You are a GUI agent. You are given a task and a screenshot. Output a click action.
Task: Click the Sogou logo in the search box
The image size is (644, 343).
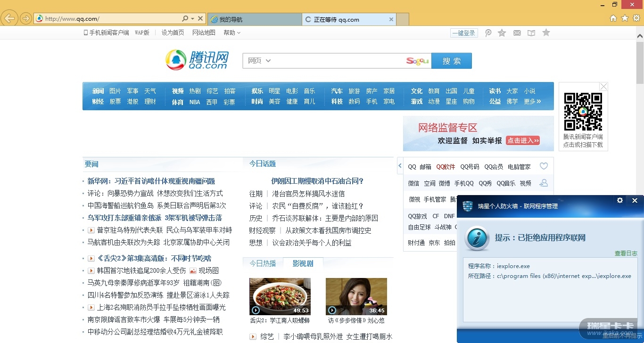418,61
